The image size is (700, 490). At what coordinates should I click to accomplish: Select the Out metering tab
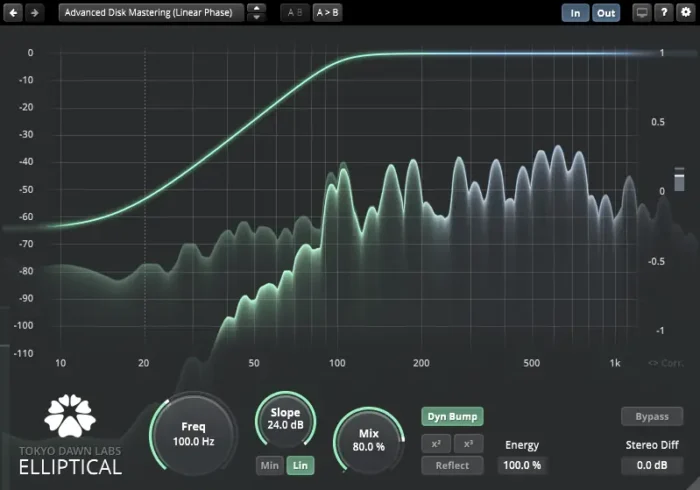pyautogui.click(x=606, y=13)
